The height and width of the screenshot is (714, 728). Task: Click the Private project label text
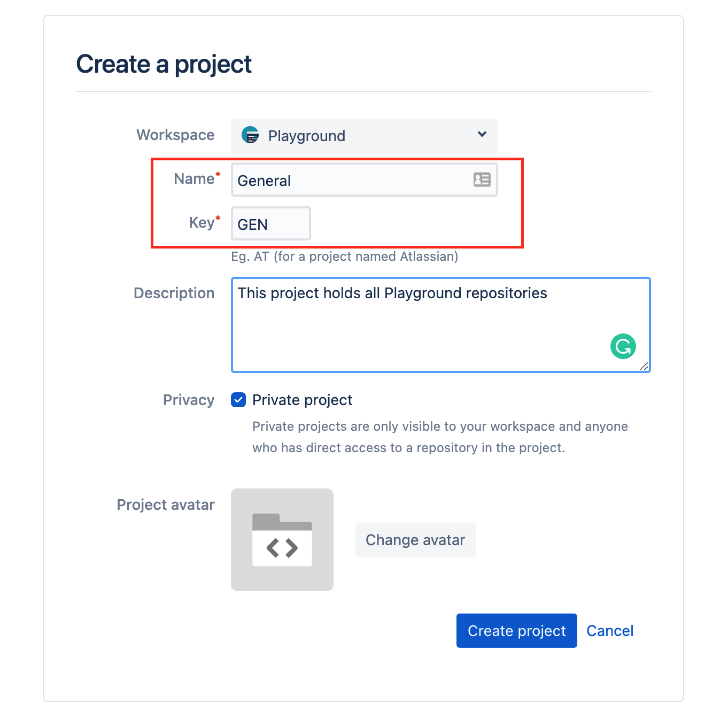302,400
